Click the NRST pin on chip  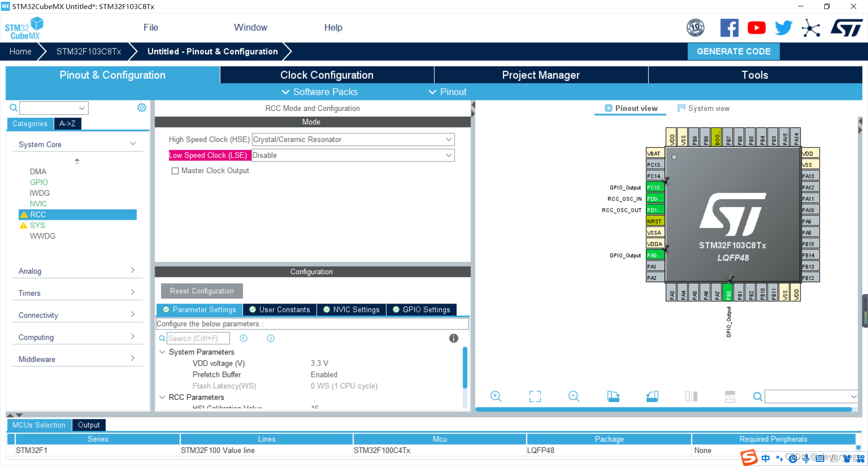[655, 221]
